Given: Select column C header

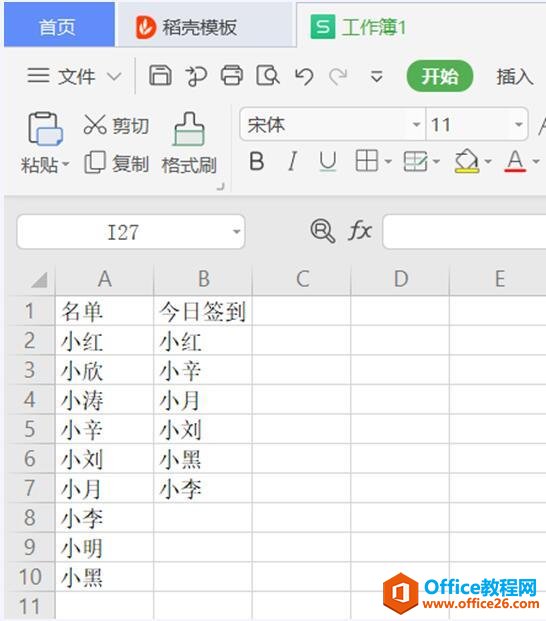Looking at the screenshot, I should click(x=302, y=279).
